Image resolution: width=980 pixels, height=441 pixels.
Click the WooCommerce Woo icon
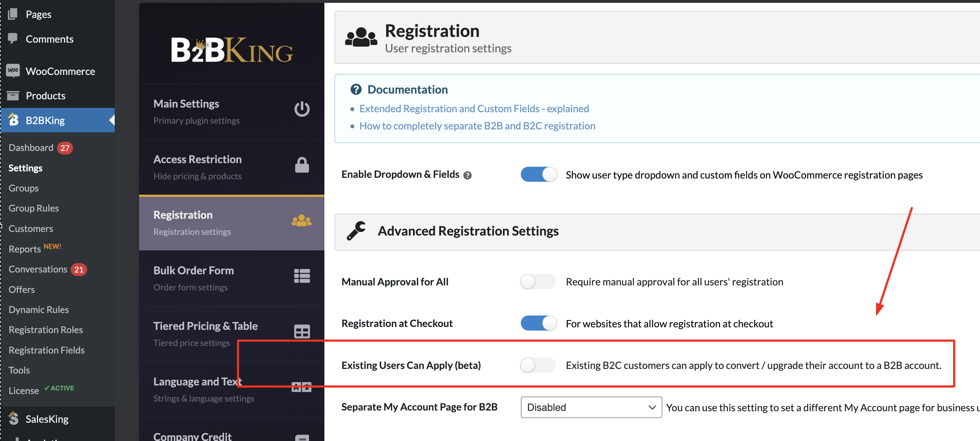(13, 71)
